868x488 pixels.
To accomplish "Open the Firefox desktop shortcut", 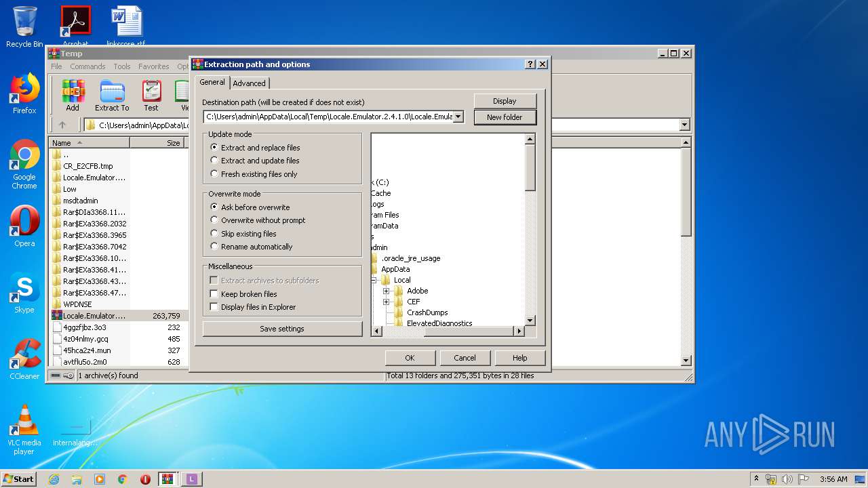I will [x=24, y=94].
